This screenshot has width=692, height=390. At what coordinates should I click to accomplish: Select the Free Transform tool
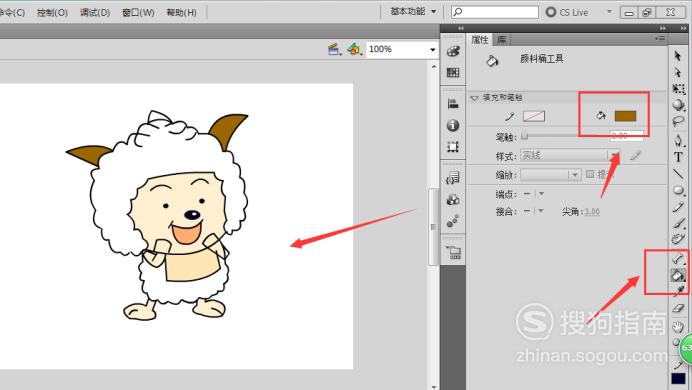tap(678, 89)
